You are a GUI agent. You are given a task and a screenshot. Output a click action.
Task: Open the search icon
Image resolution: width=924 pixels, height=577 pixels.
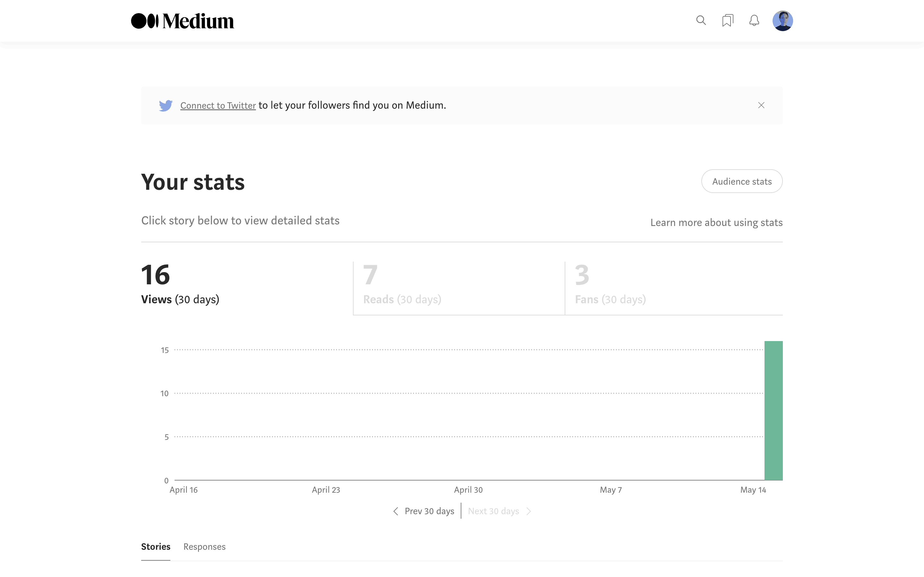tap(701, 20)
